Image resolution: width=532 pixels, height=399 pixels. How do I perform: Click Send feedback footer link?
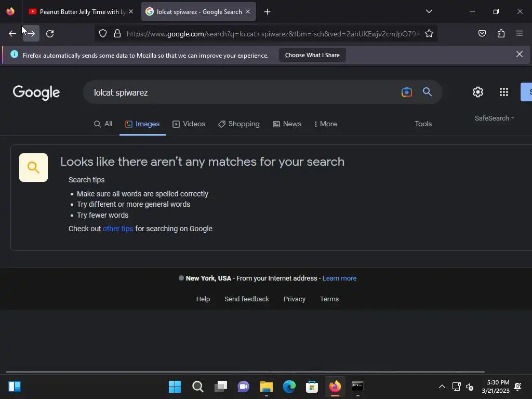(x=247, y=299)
